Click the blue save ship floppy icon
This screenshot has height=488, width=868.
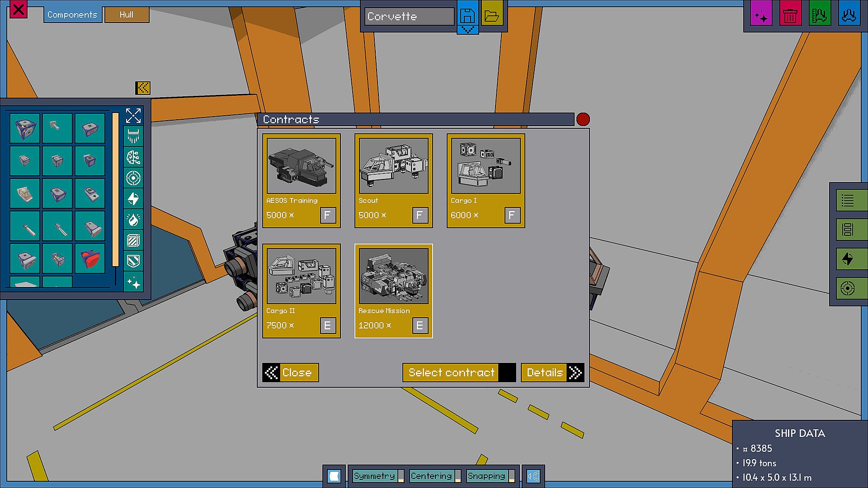[467, 16]
